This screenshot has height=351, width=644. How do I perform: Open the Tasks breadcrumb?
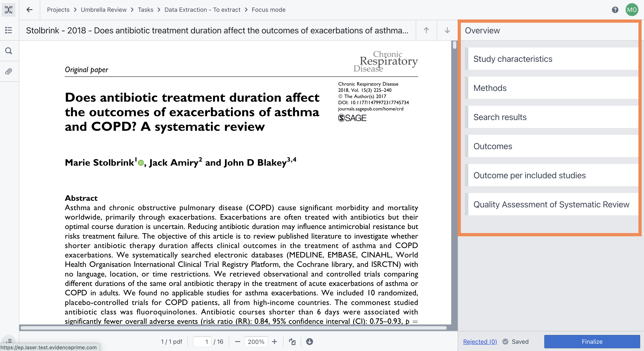pos(145,10)
